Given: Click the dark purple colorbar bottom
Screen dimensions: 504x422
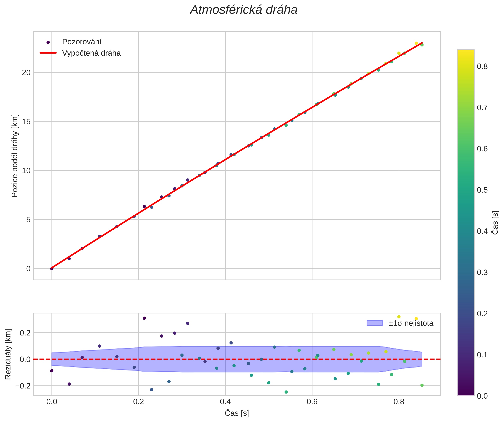Looking at the screenshot, I should (x=466, y=393).
